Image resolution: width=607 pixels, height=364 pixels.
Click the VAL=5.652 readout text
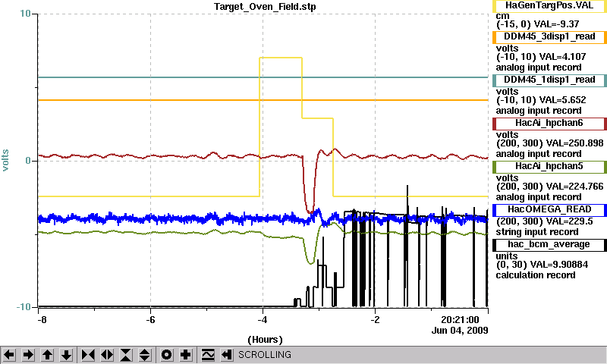pos(562,100)
